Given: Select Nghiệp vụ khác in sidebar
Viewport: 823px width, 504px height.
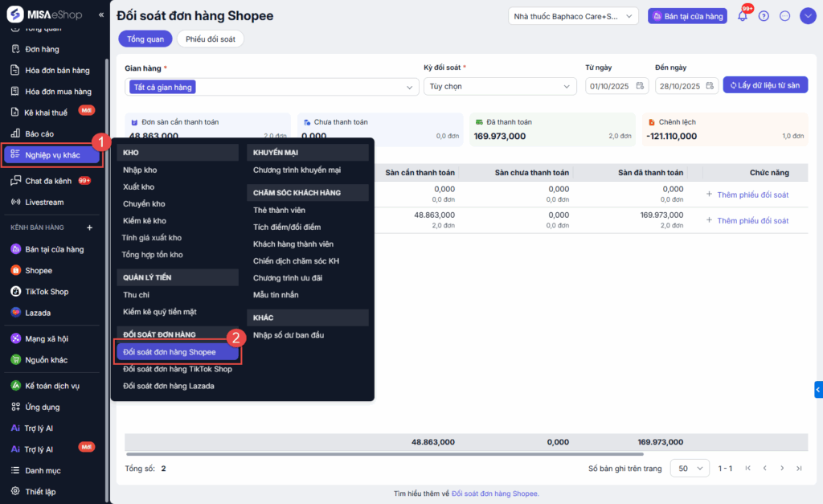Looking at the screenshot, I should (x=52, y=155).
